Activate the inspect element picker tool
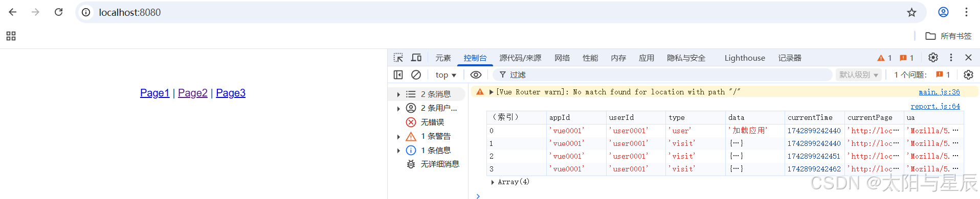980x199 pixels. tap(398, 58)
